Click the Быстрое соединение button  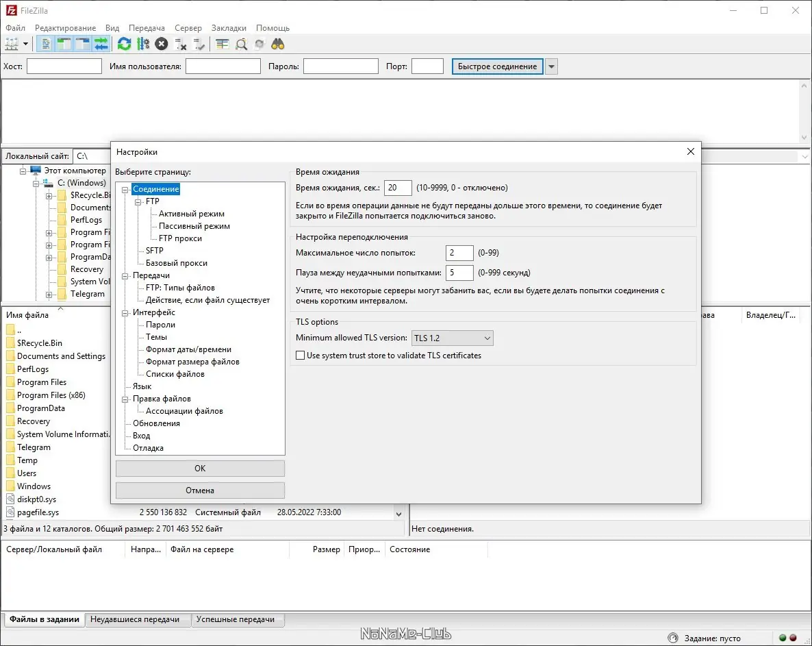[497, 66]
